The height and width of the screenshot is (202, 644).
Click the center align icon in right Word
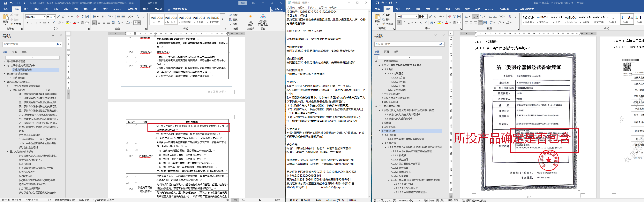(x=471, y=22)
